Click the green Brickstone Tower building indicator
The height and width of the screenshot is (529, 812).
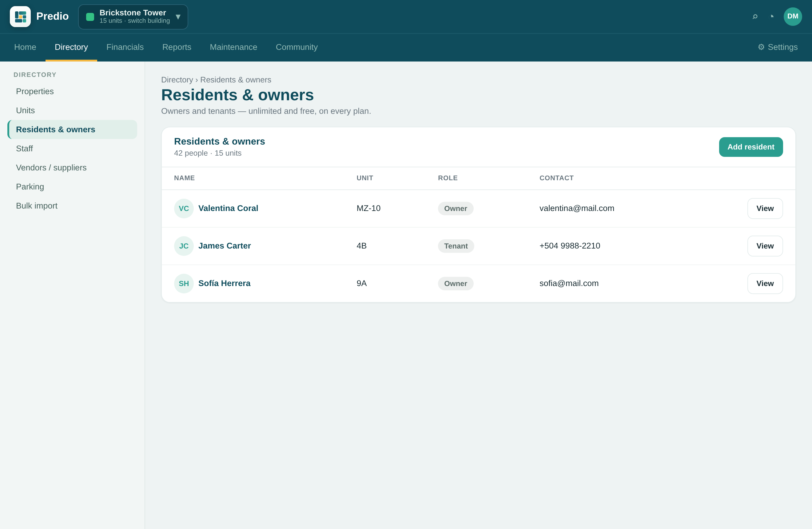pos(90,17)
